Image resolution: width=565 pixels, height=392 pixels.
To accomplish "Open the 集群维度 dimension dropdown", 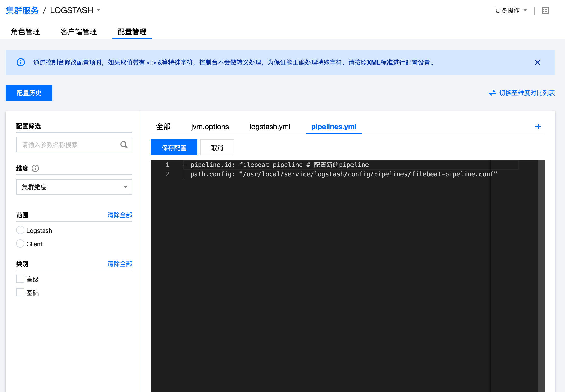I will [x=74, y=187].
